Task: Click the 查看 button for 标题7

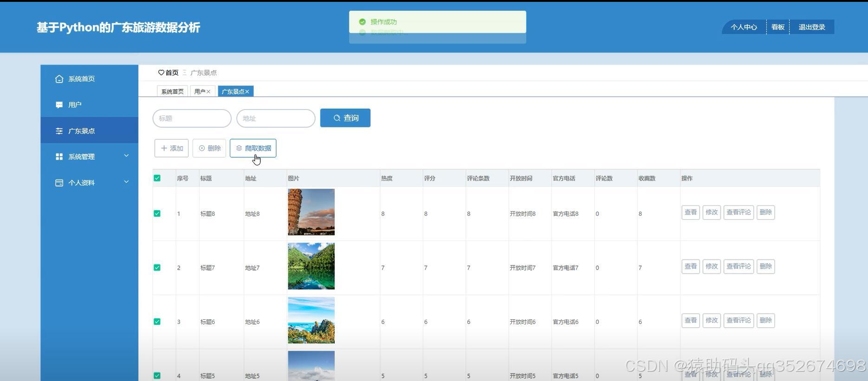Action: coord(691,266)
